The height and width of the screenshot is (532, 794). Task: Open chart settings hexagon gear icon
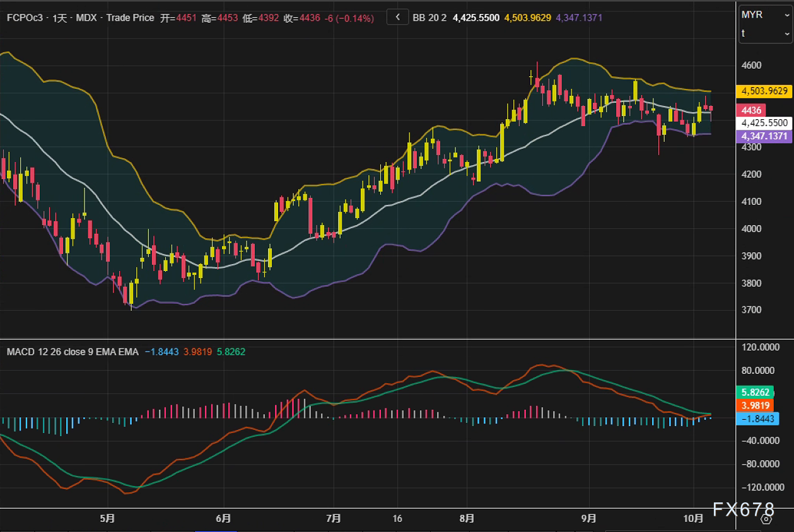pyautogui.click(x=766, y=519)
